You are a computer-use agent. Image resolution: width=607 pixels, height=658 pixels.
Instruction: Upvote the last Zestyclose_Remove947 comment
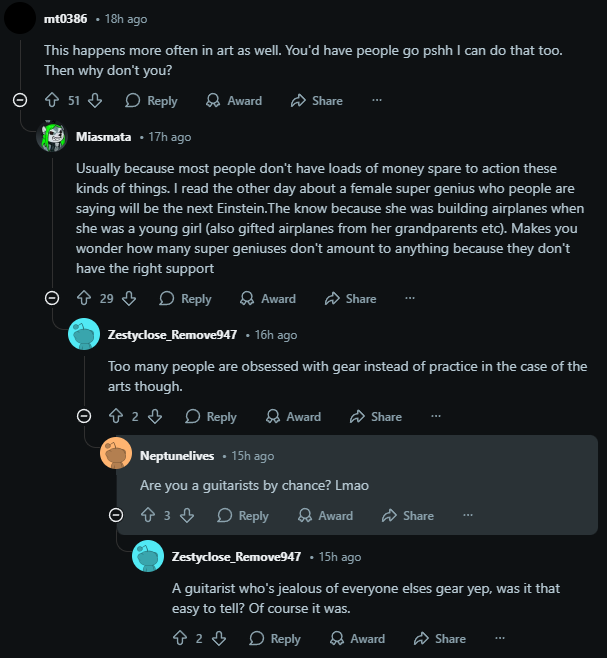(180, 638)
